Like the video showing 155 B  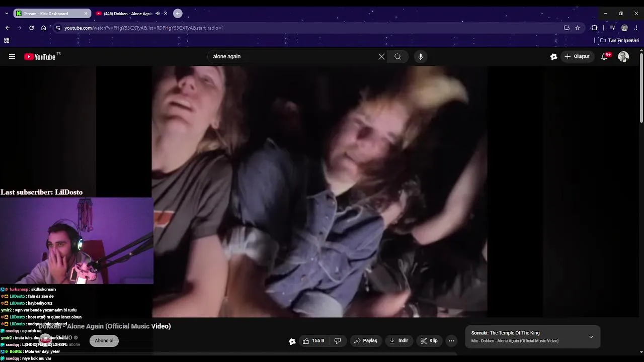click(313, 341)
